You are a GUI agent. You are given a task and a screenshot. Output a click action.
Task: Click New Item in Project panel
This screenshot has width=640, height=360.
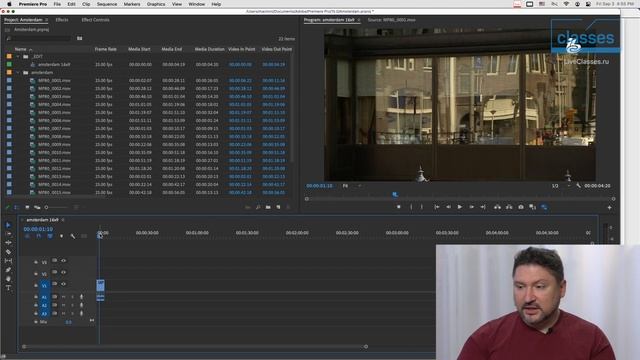coord(278,207)
